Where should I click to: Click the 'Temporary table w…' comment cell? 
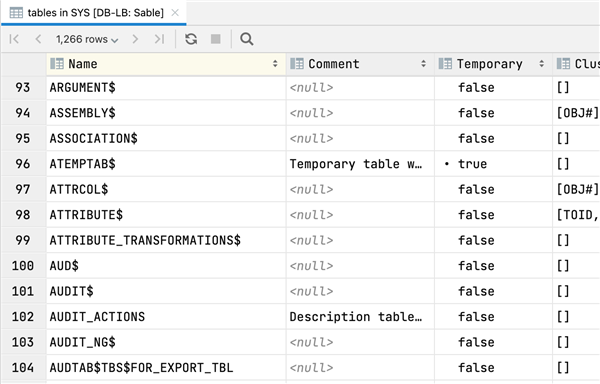pyautogui.click(x=360, y=164)
